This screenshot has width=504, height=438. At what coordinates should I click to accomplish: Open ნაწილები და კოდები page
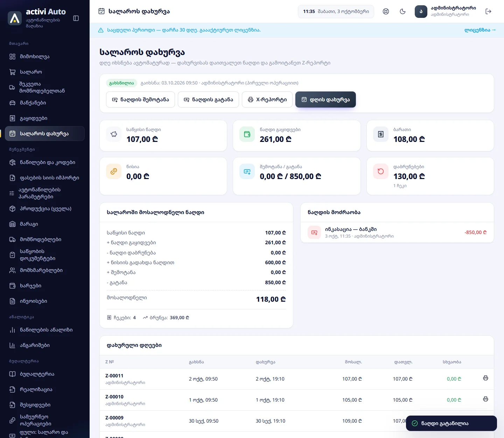coord(45,162)
